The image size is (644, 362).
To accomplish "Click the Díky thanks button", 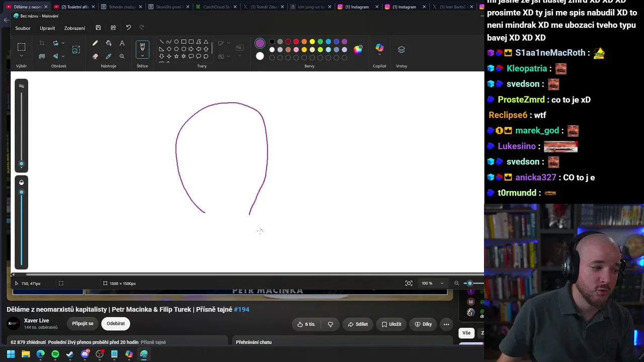I will coord(423,324).
